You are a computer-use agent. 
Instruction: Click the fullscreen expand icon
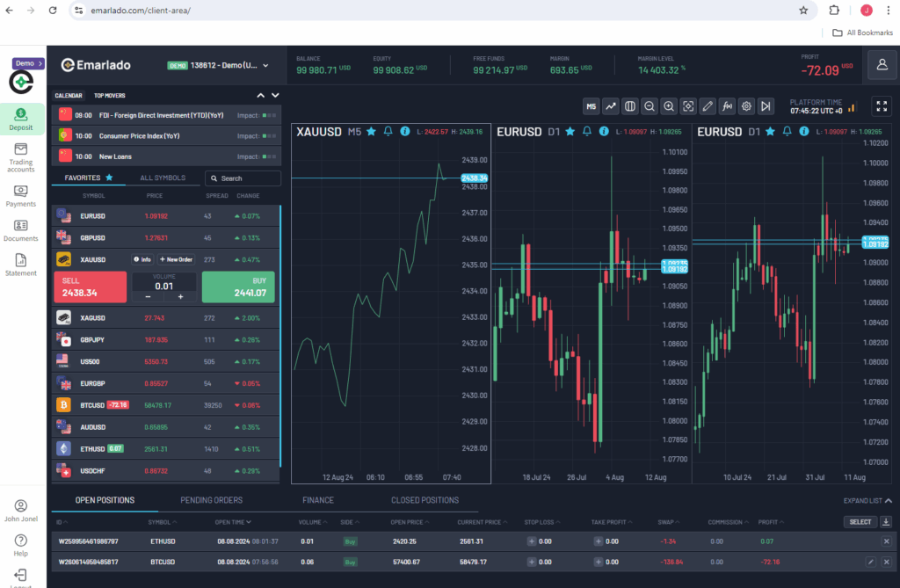click(x=882, y=106)
